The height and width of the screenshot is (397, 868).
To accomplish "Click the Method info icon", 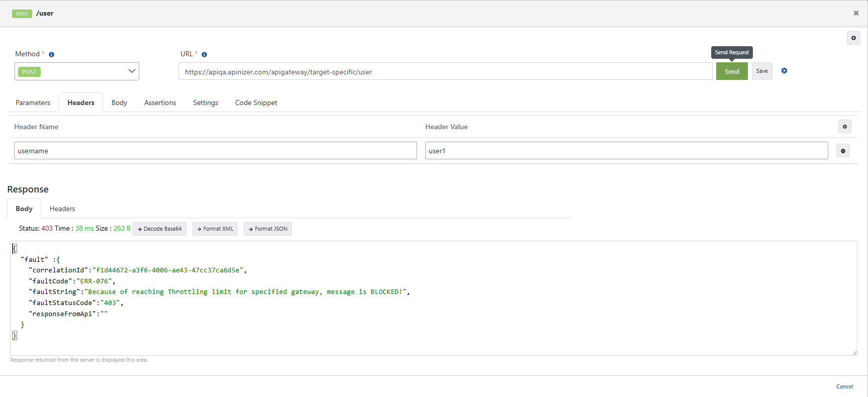I will tap(51, 54).
